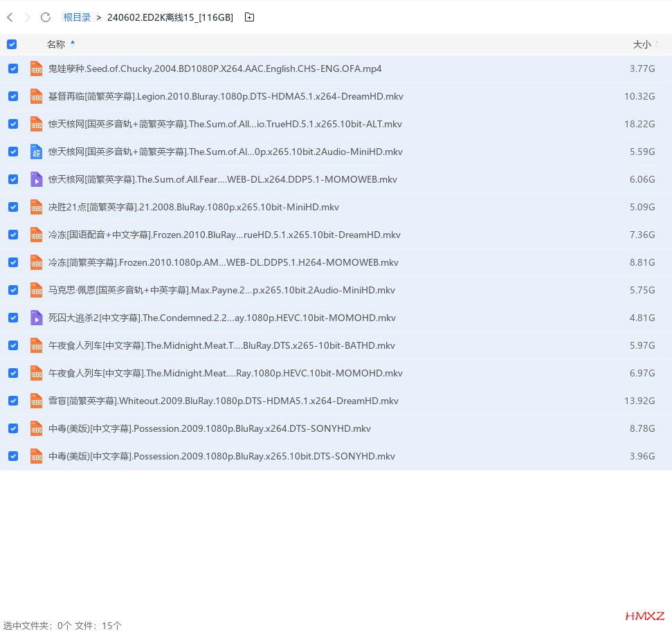This screenshot has width=672, height=636.
Task: Click purple play icon of 6.06G MOMOWEB file
Action: coord(36,179)
